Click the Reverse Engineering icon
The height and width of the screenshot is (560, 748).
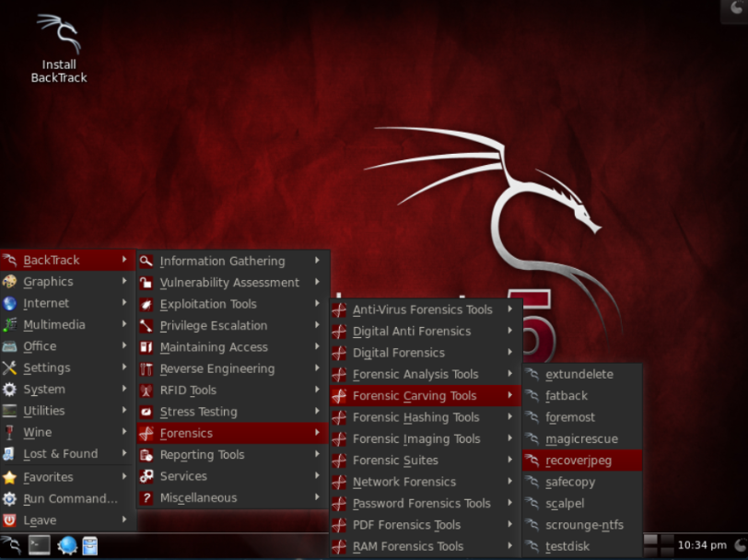(146, 368)
